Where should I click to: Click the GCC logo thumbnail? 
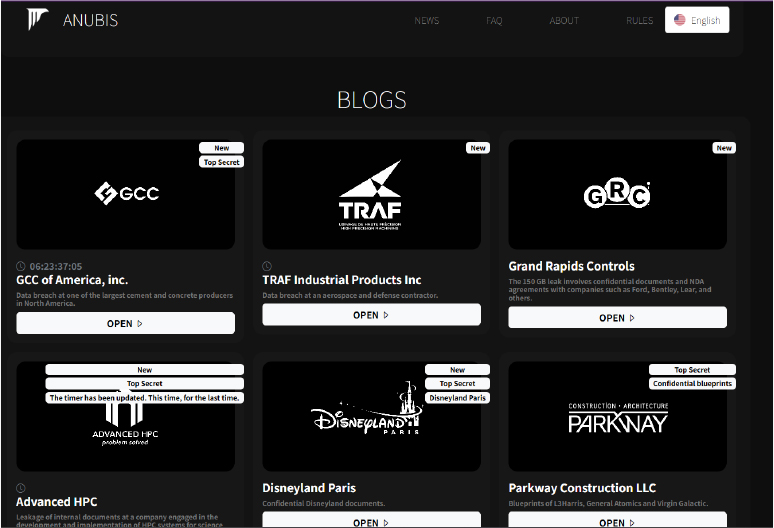125,194
